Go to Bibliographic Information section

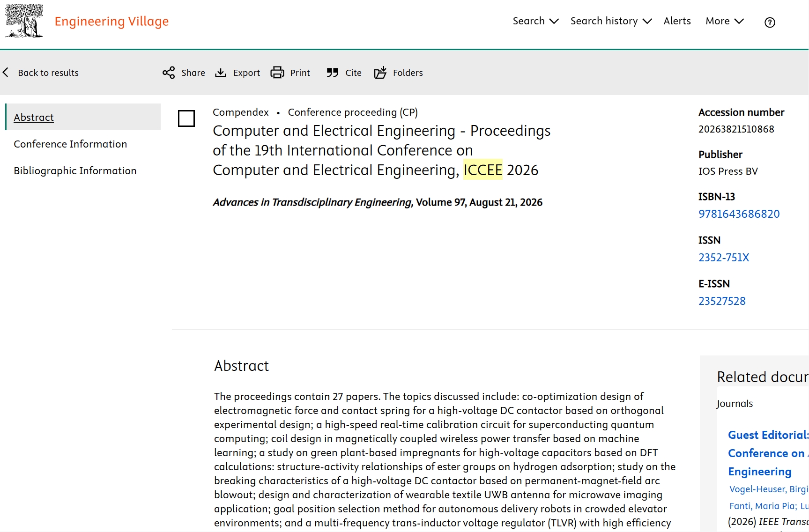click(75, 170)
